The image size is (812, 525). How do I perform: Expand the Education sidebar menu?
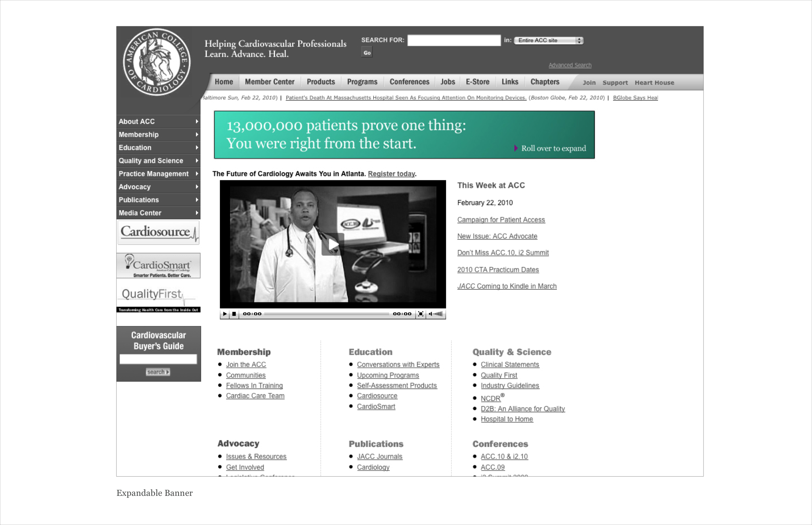(x=158, y=147)
